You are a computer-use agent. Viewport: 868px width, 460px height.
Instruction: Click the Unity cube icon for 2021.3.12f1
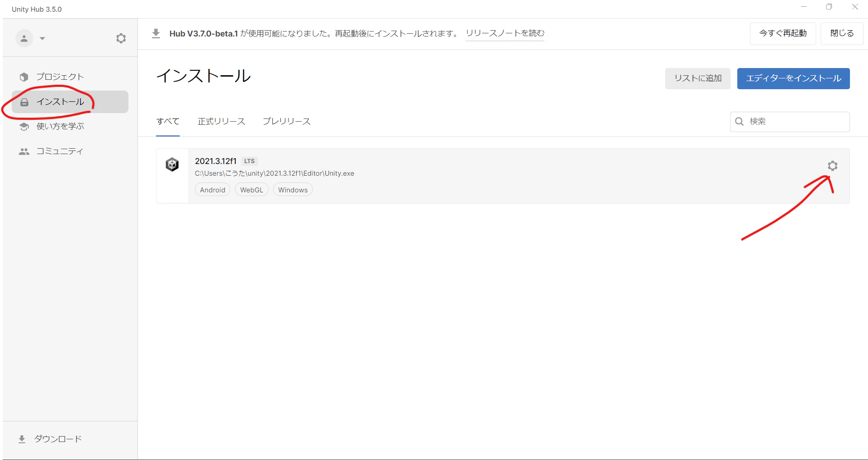point(172,164)
